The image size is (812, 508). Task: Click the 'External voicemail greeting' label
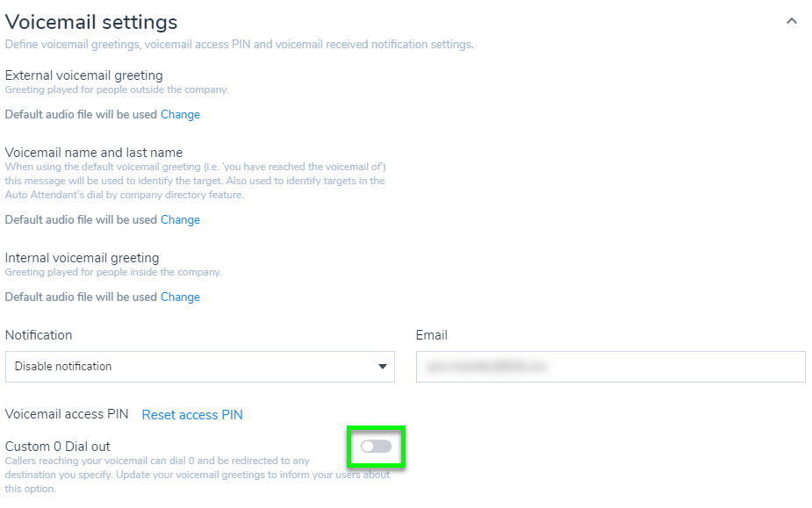[x=84, y=75]
